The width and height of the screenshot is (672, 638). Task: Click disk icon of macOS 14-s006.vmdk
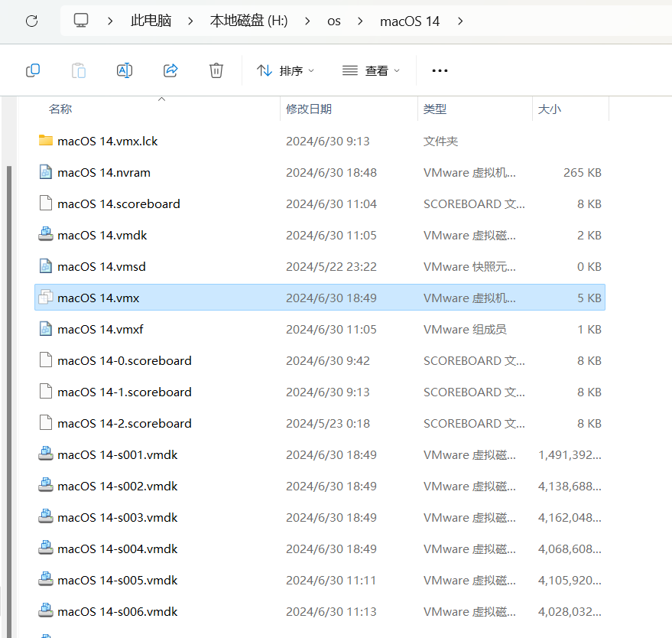tap(46, 610)
